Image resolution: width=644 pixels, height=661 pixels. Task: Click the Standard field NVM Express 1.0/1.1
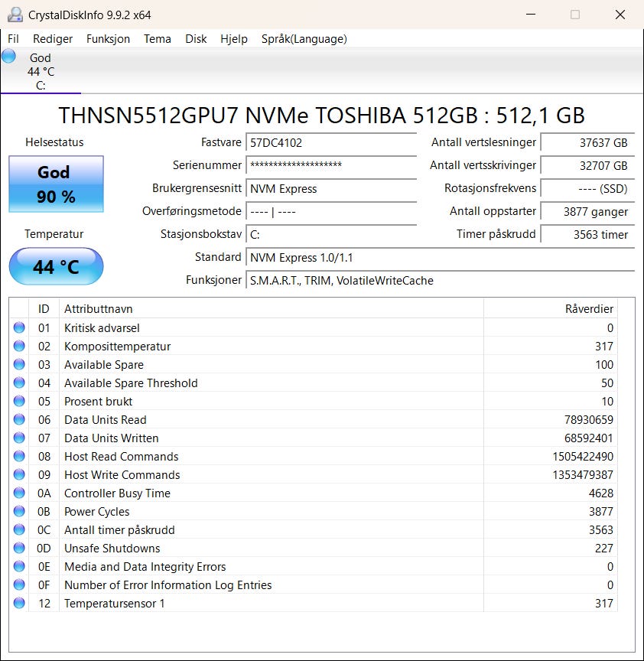440,257
